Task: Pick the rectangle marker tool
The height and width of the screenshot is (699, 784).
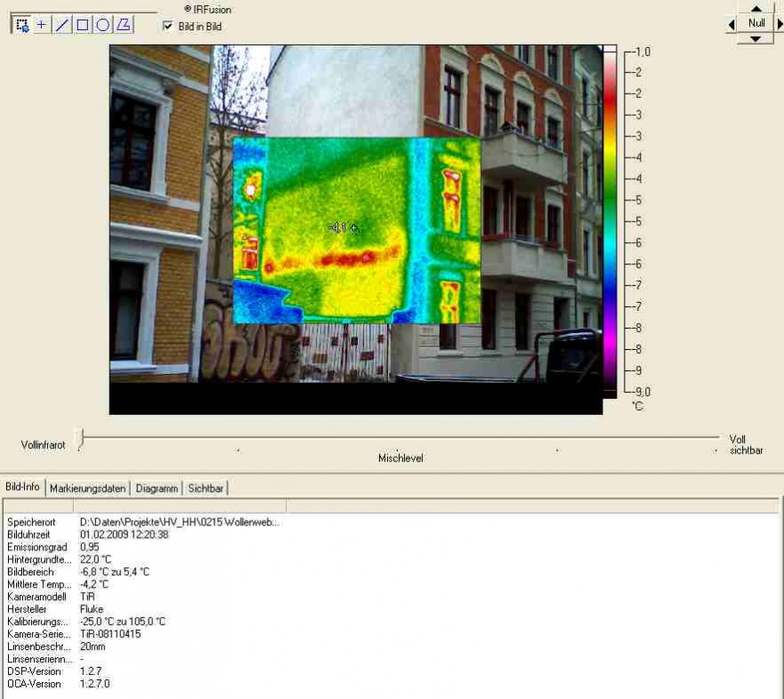Action: (x=83, y=25)
